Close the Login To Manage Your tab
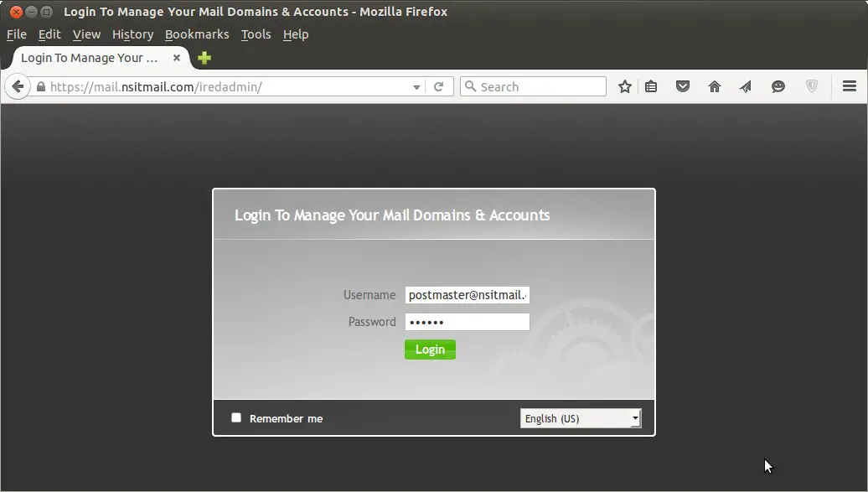The height and width of the screenshot is (492, 868). (x=177, y=58)
